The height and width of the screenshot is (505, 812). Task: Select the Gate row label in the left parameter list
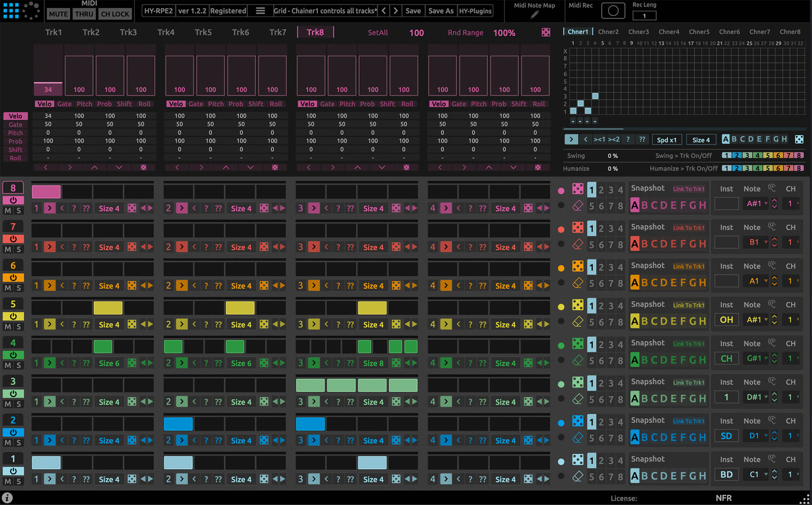[x=16, y=125]
